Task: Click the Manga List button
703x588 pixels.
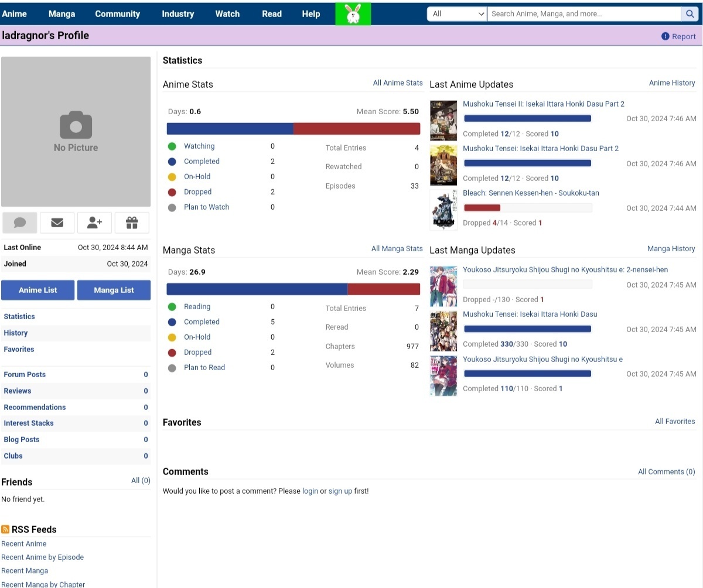Action: (x=114, y=290)
